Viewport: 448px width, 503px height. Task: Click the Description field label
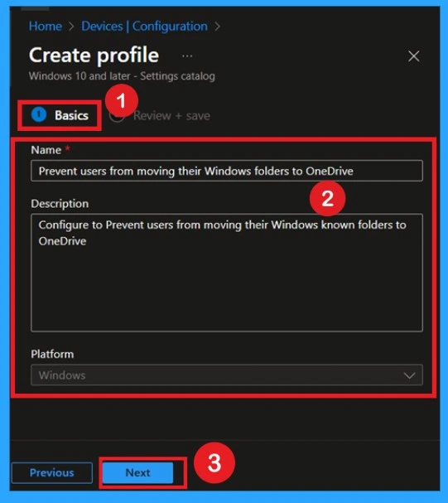tap(60, 204)
